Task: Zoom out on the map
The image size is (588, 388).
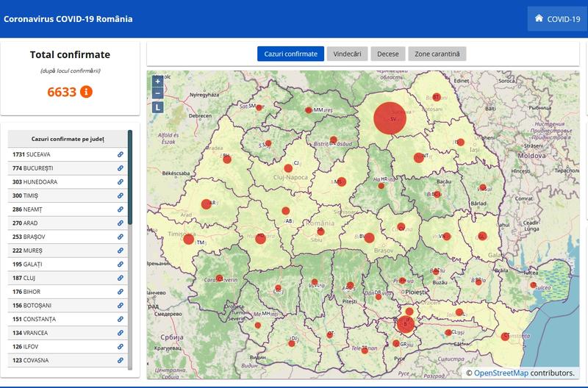Action: click(x=157, y=93)
